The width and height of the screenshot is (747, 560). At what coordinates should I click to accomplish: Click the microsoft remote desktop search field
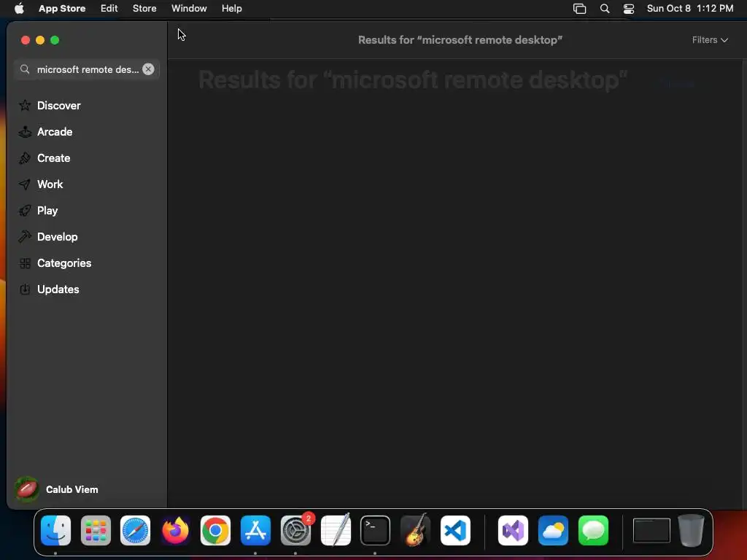point(87,69)
